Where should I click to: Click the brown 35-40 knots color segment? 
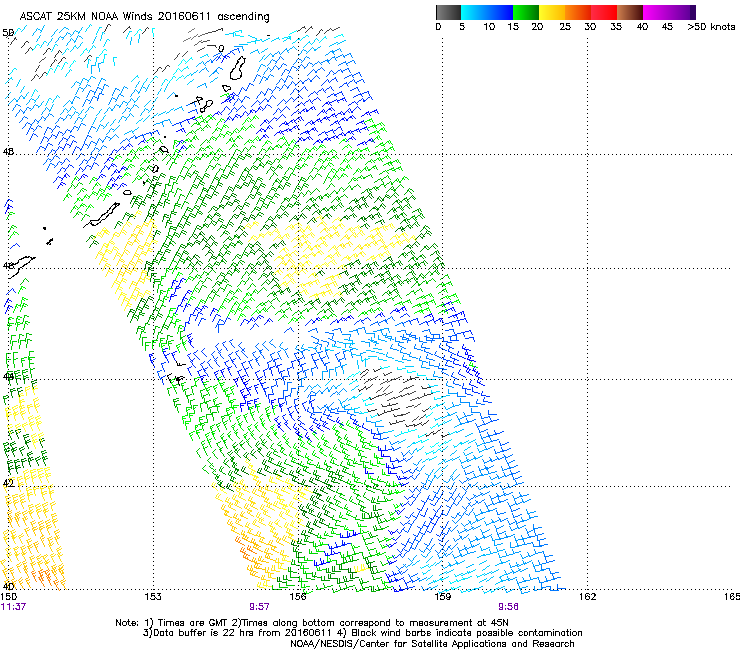[x=630, y=12]
